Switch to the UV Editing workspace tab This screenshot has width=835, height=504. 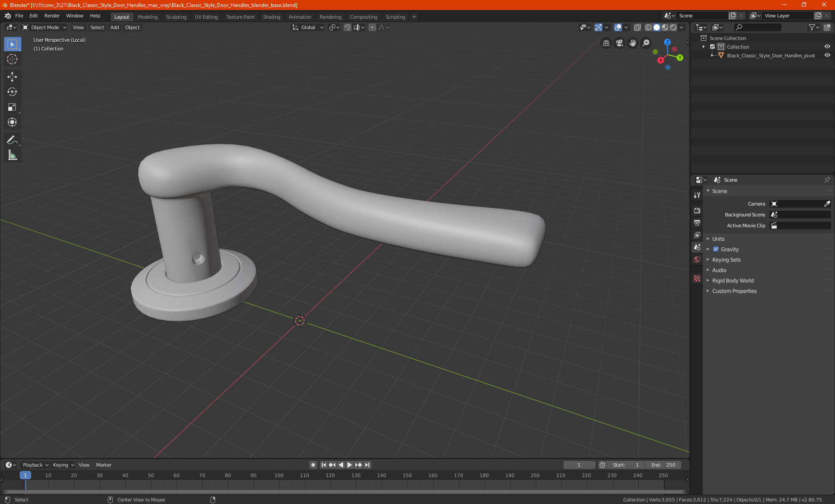206,17
